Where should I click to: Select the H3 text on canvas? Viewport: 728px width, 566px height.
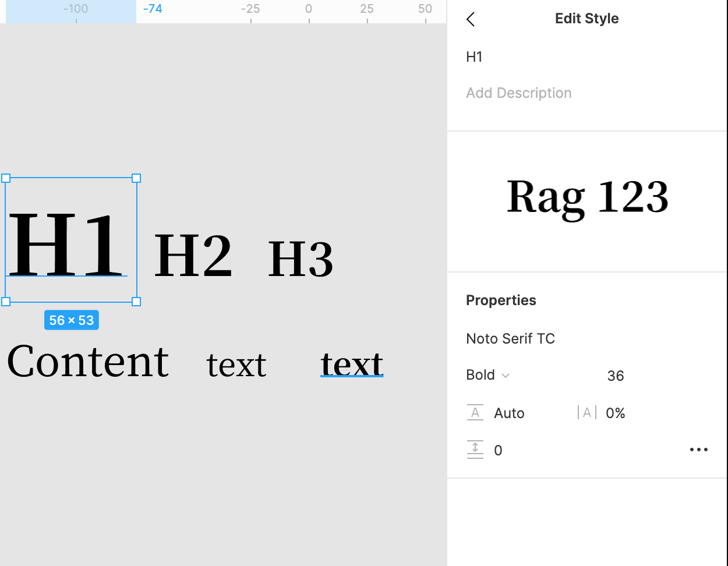pyautogui.click(x=301, y=259)
